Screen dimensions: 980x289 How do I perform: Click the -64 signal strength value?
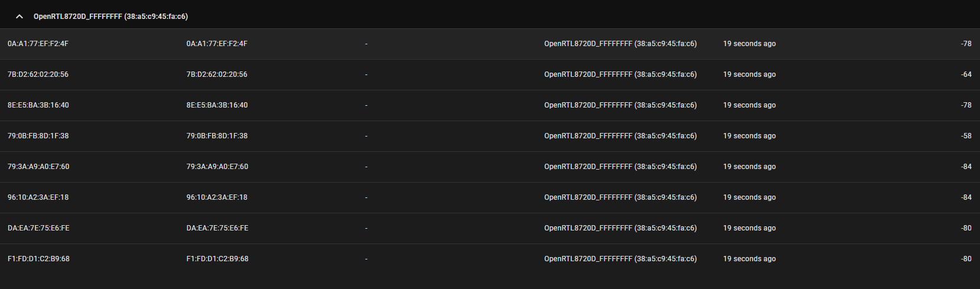click(966, 74)
